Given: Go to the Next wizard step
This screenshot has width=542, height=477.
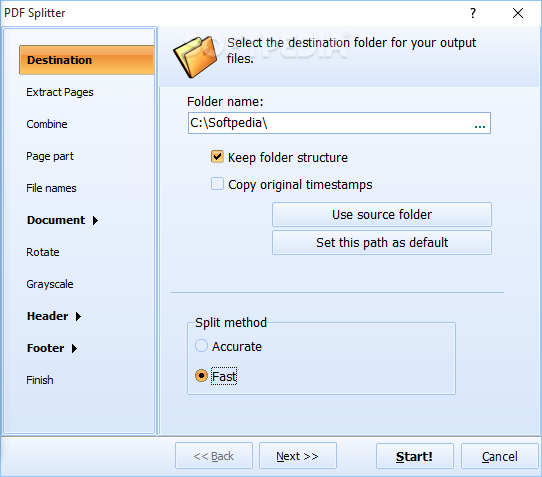Looking at the screenshot, I should click(x=298, y=456).
